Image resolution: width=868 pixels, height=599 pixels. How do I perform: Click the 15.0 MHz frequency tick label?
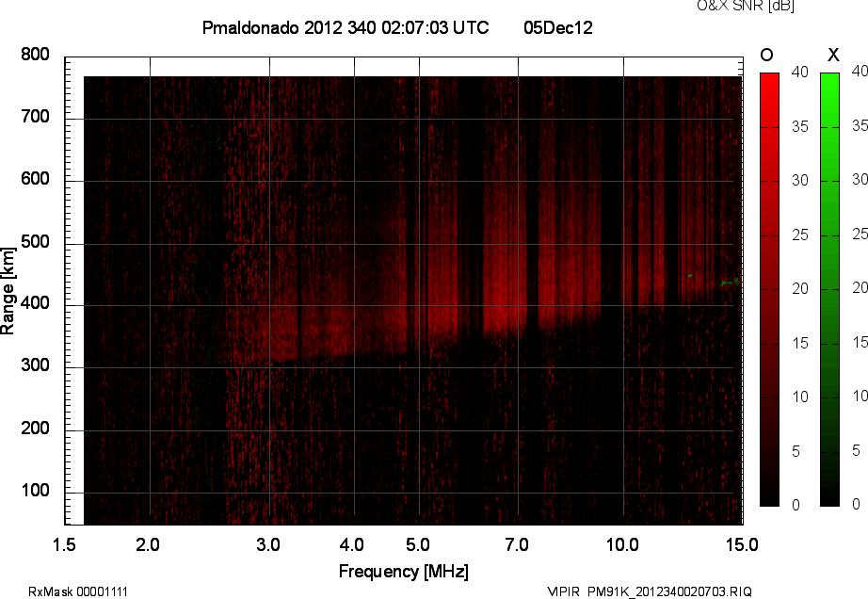pos(742,544)
